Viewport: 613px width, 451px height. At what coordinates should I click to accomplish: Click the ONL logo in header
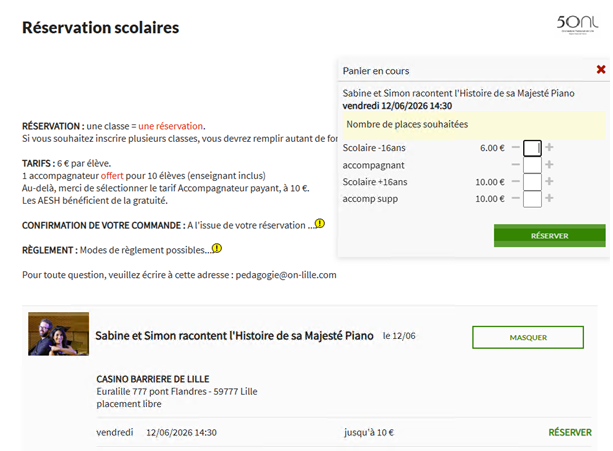pos(579,24)
